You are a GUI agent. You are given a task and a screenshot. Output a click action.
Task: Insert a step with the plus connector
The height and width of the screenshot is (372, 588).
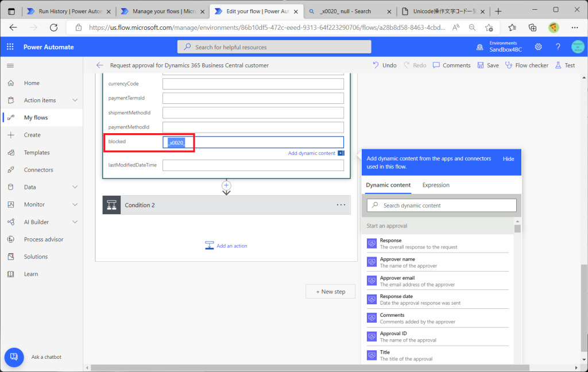click(226, 185)
